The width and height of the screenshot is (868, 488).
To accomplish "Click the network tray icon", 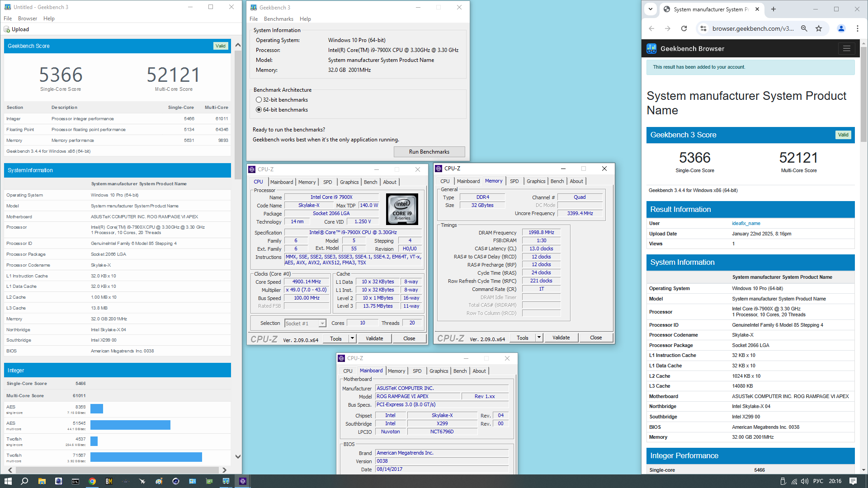I will [794, 481].
